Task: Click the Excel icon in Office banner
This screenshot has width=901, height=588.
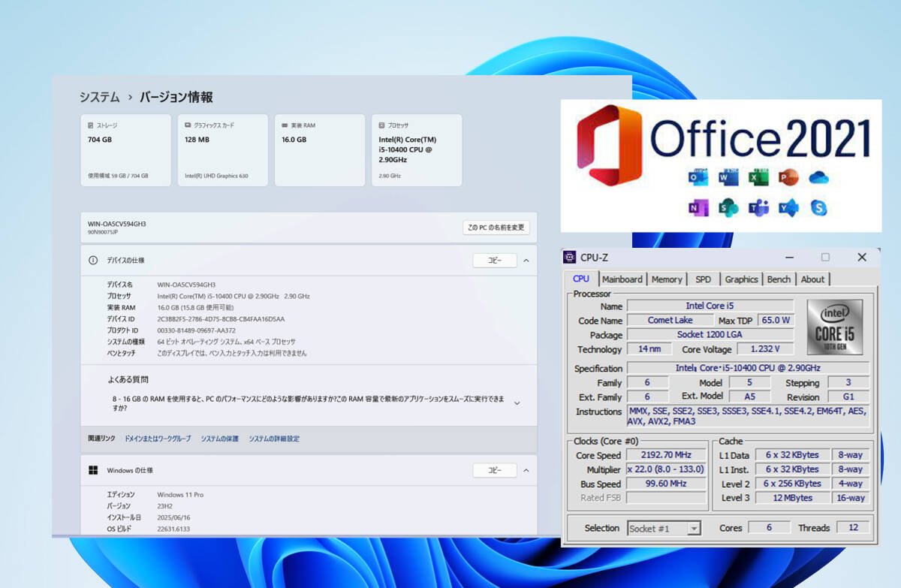Action: point(758,178)
